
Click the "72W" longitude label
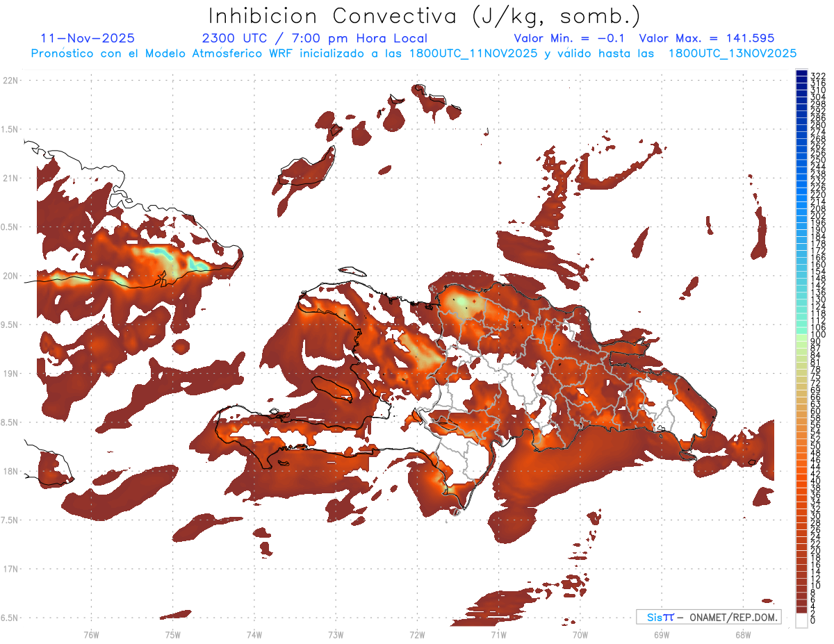pos(417,634)
